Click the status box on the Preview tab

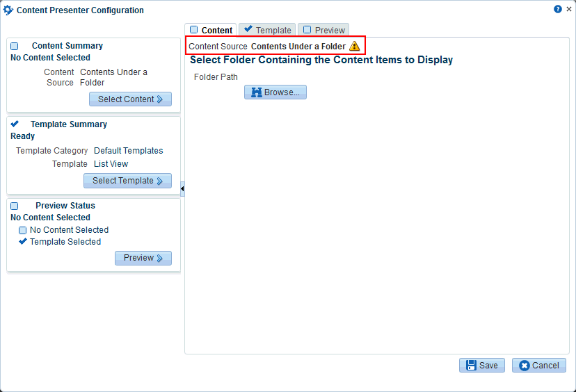tap(307, 30)
